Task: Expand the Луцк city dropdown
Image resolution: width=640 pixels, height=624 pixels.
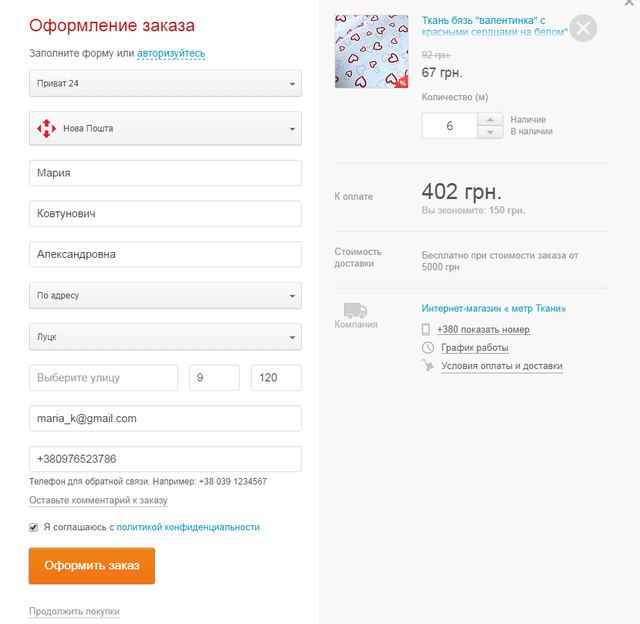Action: pos(165,337)
